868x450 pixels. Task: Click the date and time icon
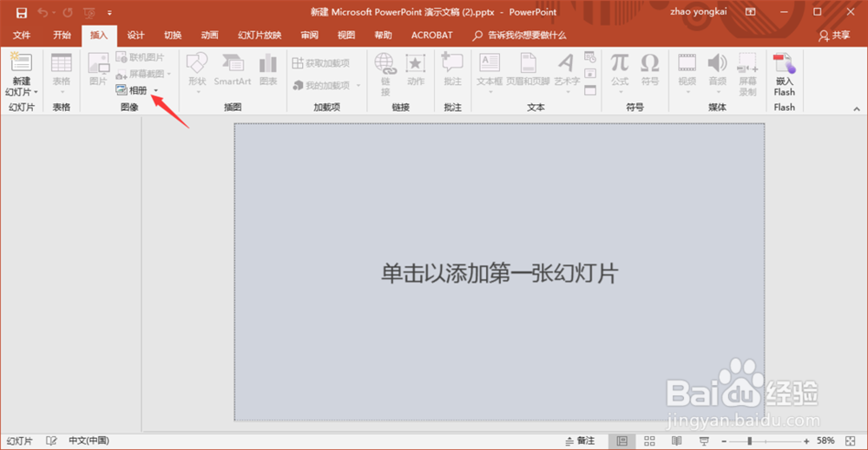590,57
